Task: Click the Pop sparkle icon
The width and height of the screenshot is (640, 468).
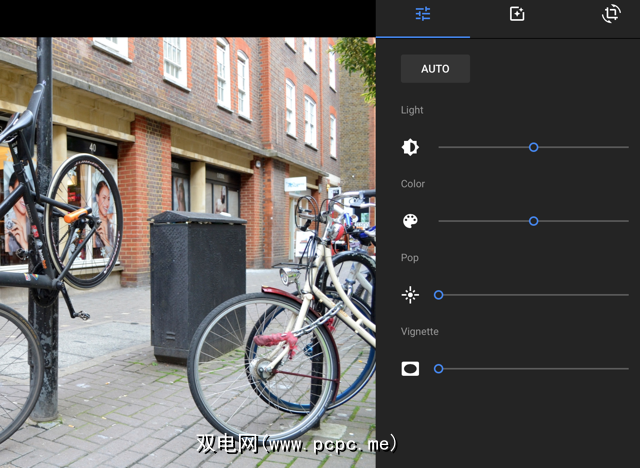Action: pyautogui.click(x=410, y=295)
